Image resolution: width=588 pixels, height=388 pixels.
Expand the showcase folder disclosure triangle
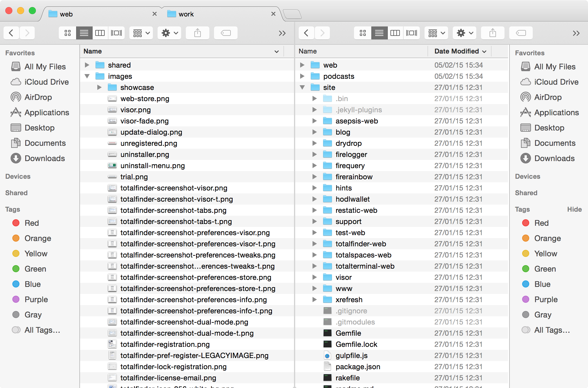click(x=99, y=87)
